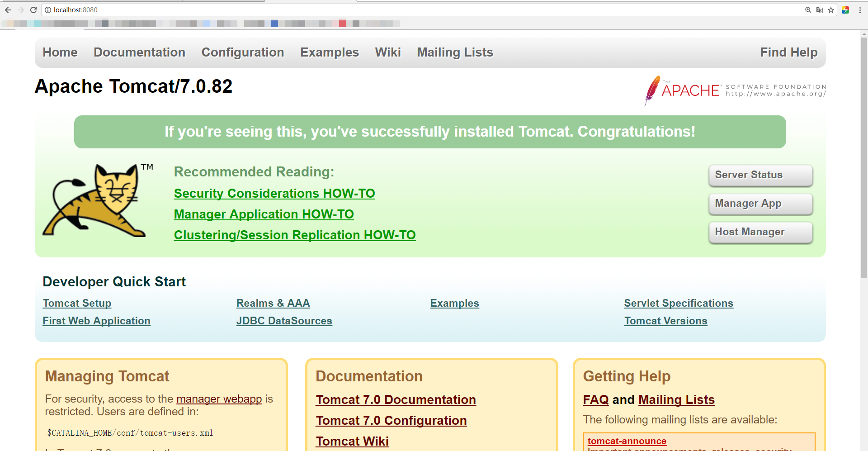Click the Getting Help heading
Viewport: 868px width, 451px height.
click(627, 376)
